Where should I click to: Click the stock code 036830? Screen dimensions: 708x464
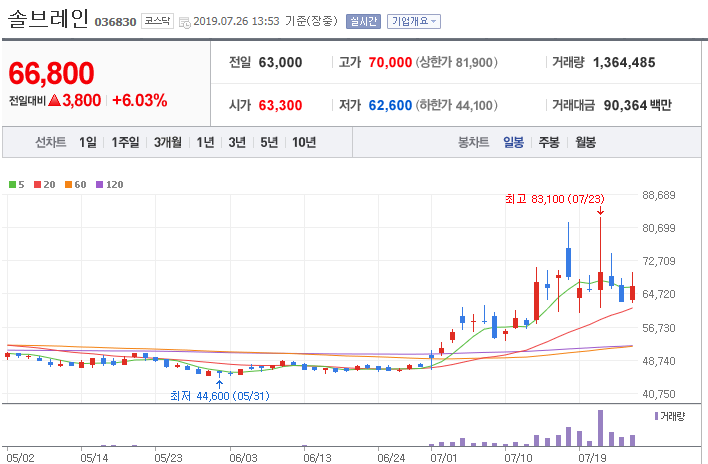tap(115, 22)
